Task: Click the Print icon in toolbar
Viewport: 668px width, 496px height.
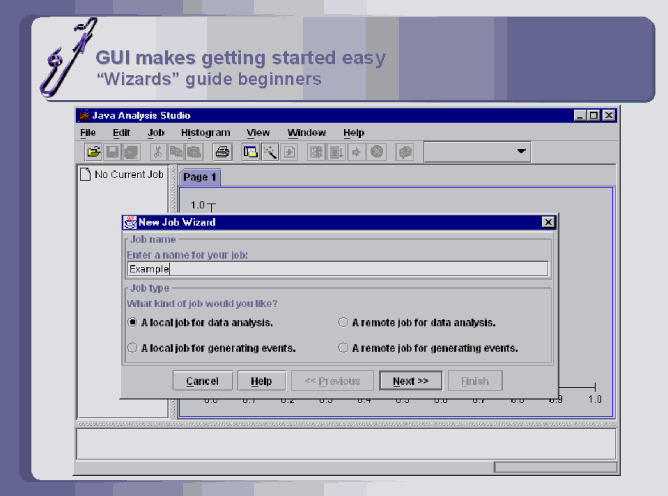Action: pos(222,152)
